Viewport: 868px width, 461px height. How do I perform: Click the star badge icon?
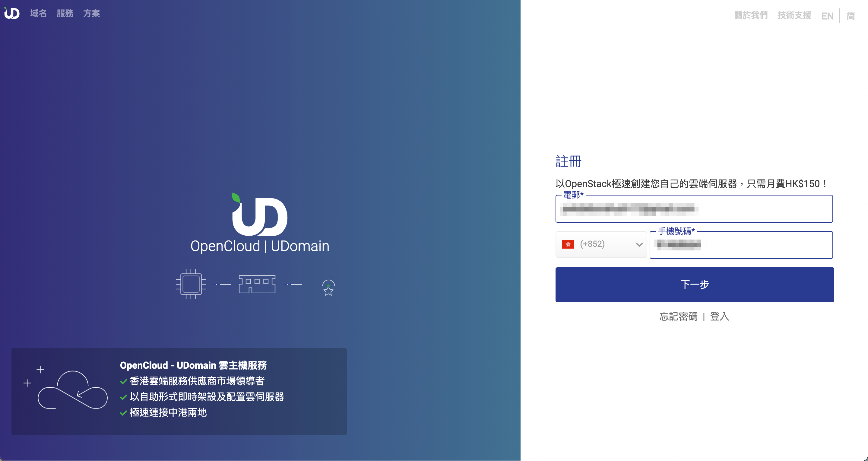coord(328,288)
